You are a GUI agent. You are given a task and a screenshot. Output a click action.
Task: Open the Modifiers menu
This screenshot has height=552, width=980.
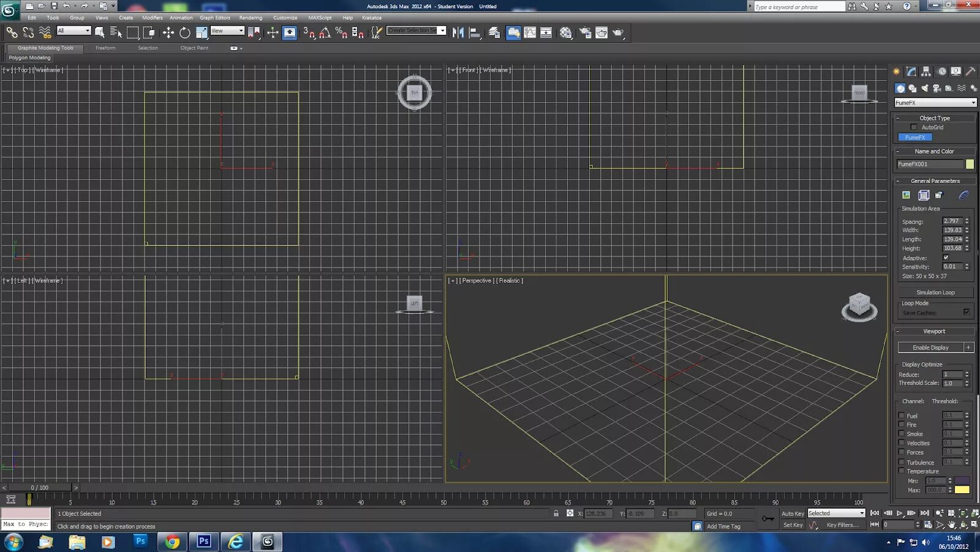[153, 18]
